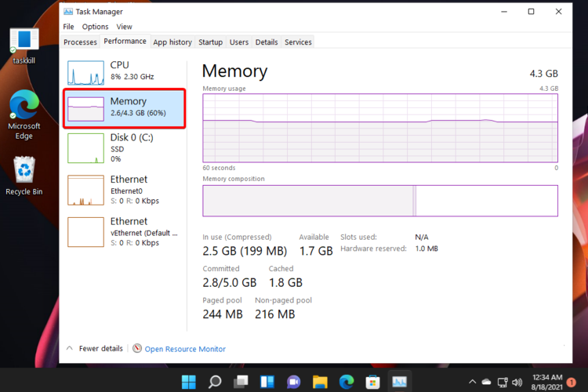Open taskbar Search magnifier icon
Viewport: 588px width, 392px height.
pos(215,382)
